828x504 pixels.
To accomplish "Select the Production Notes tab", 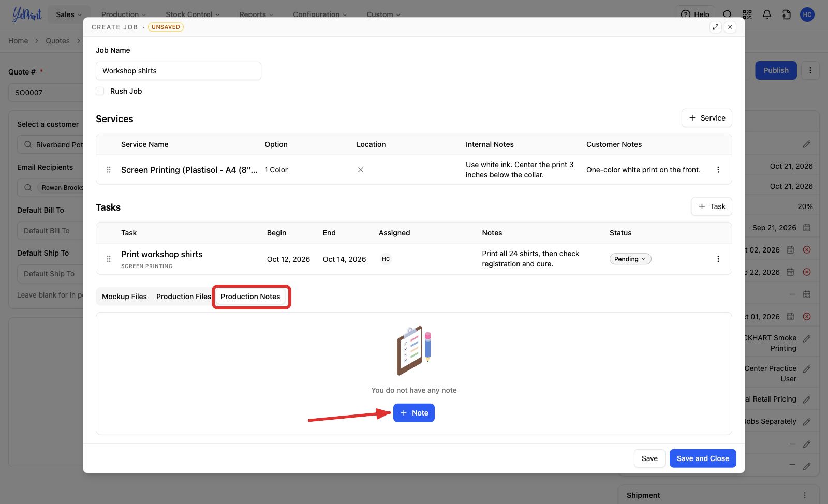I will click(x=250, y=297).
